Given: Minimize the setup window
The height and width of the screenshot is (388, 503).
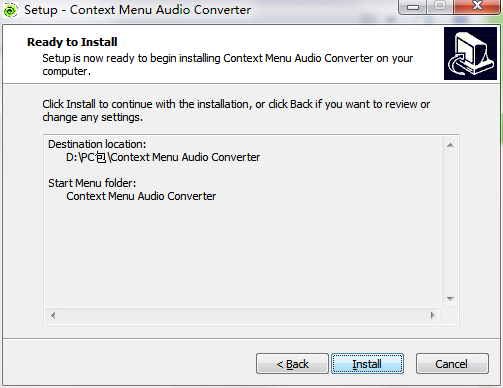Looking at the screenshot, I should point(413,7).
